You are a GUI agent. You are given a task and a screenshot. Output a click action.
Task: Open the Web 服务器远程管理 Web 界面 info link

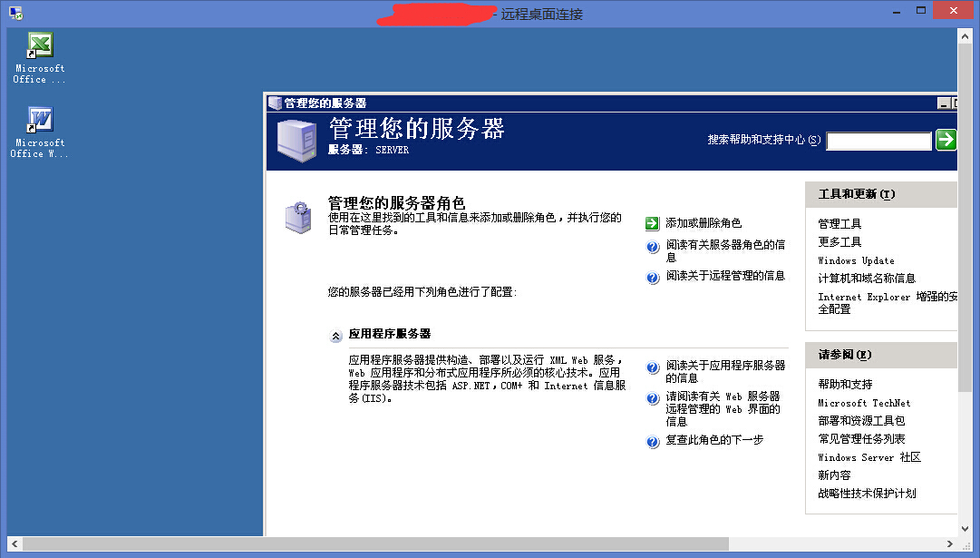[x=723, y=408]
